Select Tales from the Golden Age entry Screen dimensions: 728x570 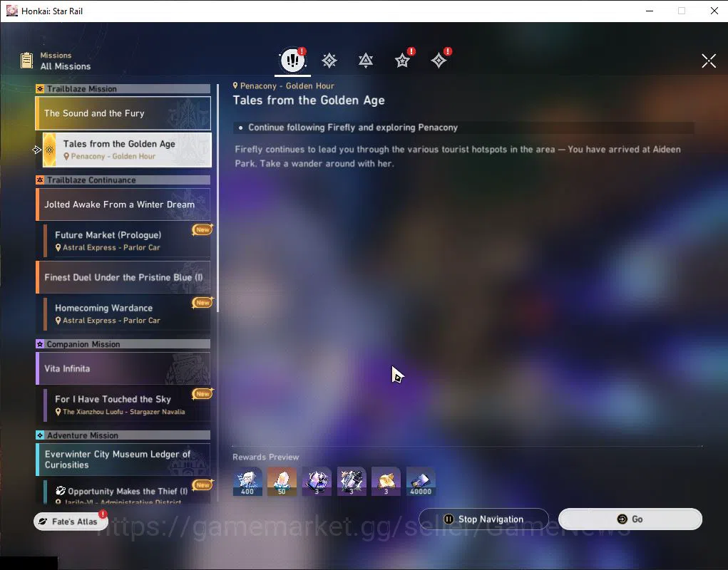[127, 150]
